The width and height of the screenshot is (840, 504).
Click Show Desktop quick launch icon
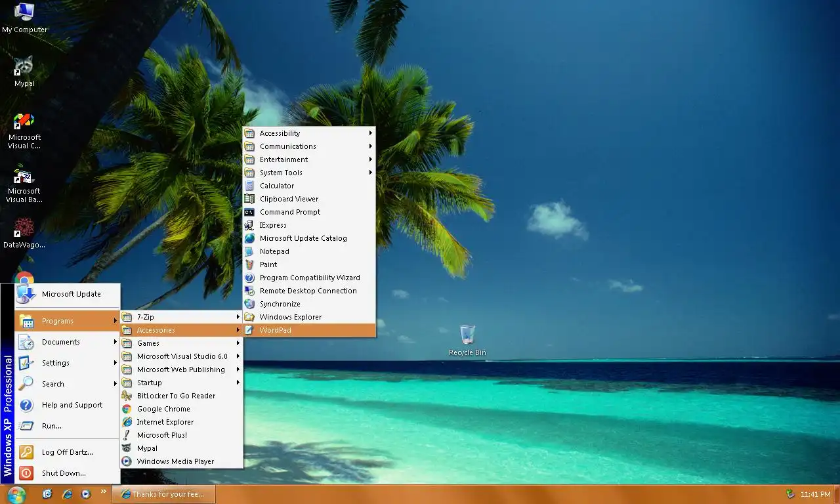pyautogui.click(x=47, y=494)
